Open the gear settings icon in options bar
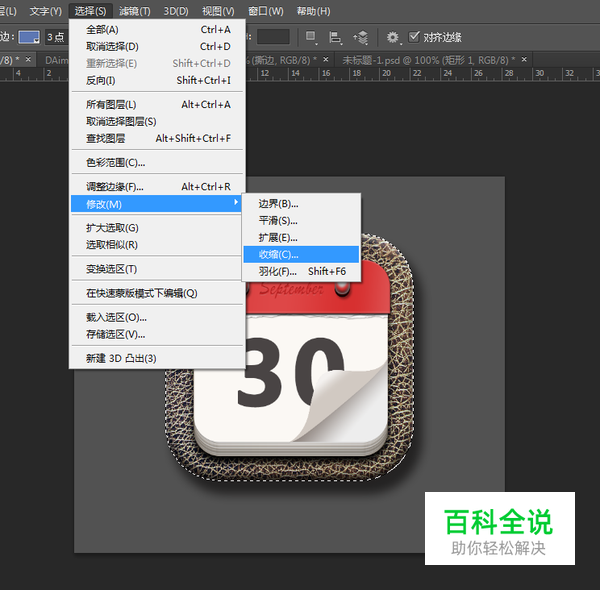Image resolution: width=600 pixels, height=590 pixels. [x=393, y=37]
